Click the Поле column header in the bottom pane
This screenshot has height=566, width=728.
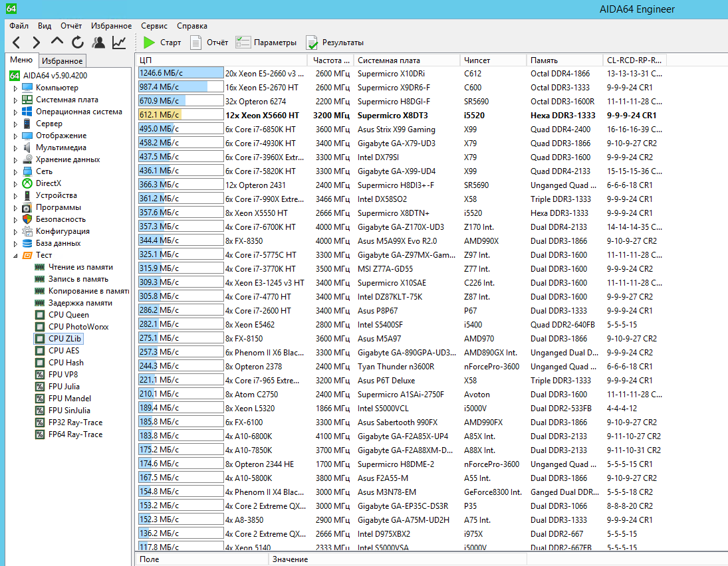coord(202,559)
